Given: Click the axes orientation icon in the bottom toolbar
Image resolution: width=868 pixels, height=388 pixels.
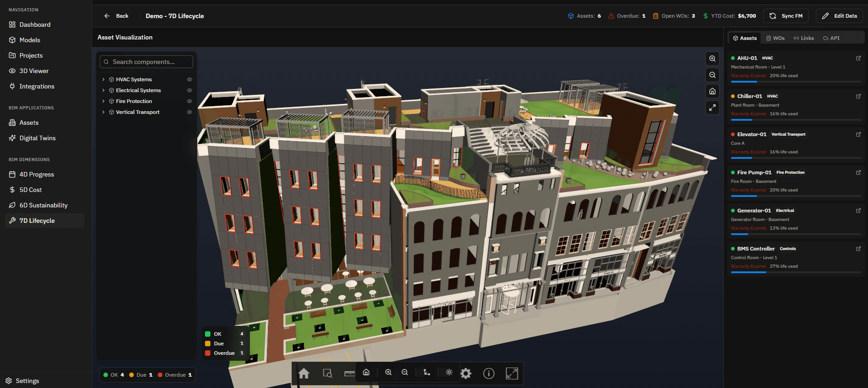Looking at the screenshot, I should (x=427, y=372).
